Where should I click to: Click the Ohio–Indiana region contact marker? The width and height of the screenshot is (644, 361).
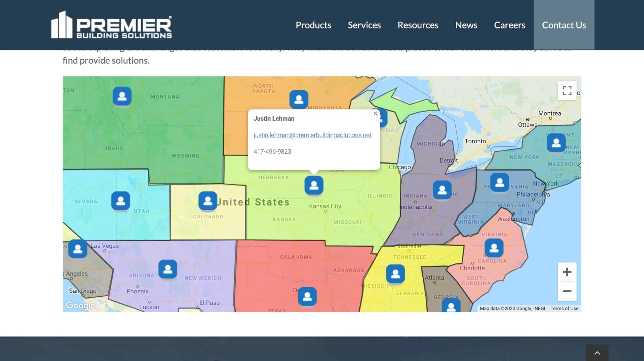442,190
